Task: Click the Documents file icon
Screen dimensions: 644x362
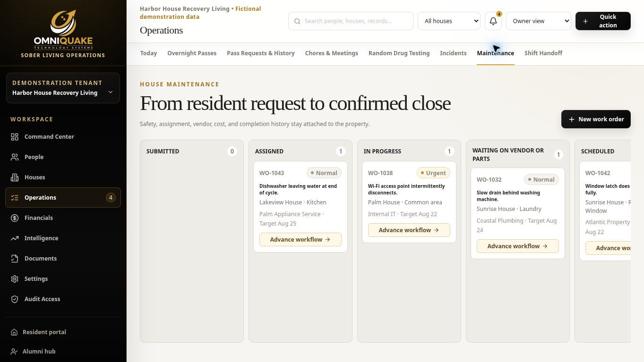Action: pyautogui.click(x=15, y=259)
